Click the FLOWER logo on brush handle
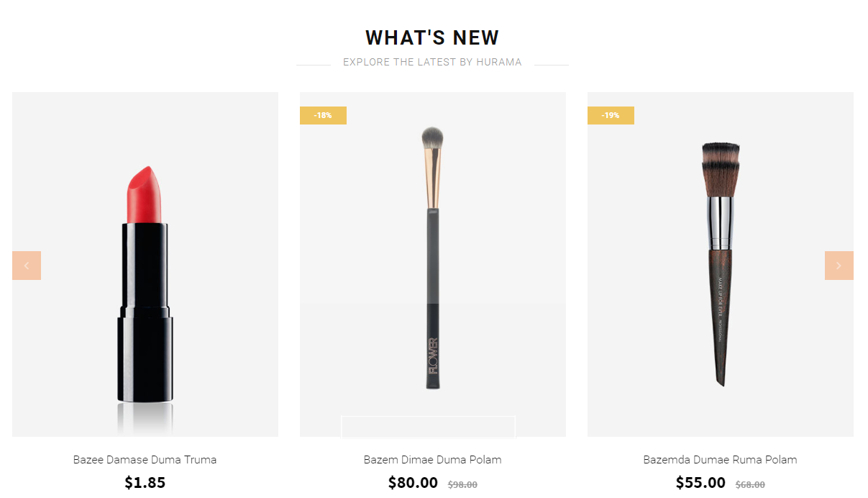This screenshot has height=498, width=868. click(433, 355)
